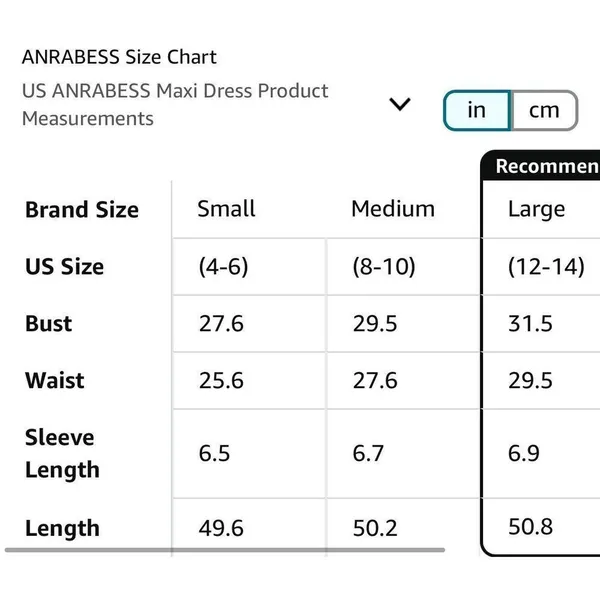Click the Length row label
This screenshot has width=600, height=600.
tap(62, 528)
